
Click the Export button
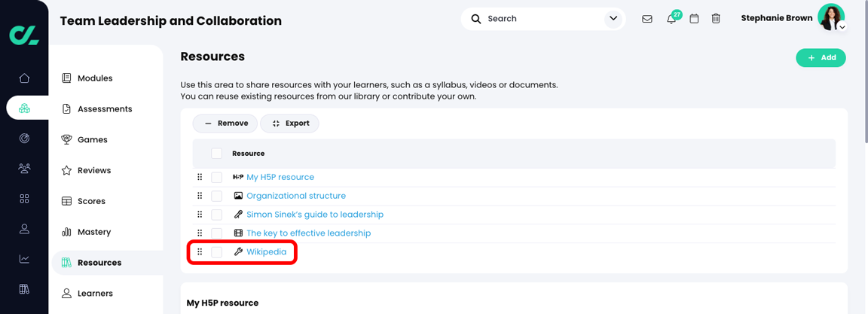[289, 123]
